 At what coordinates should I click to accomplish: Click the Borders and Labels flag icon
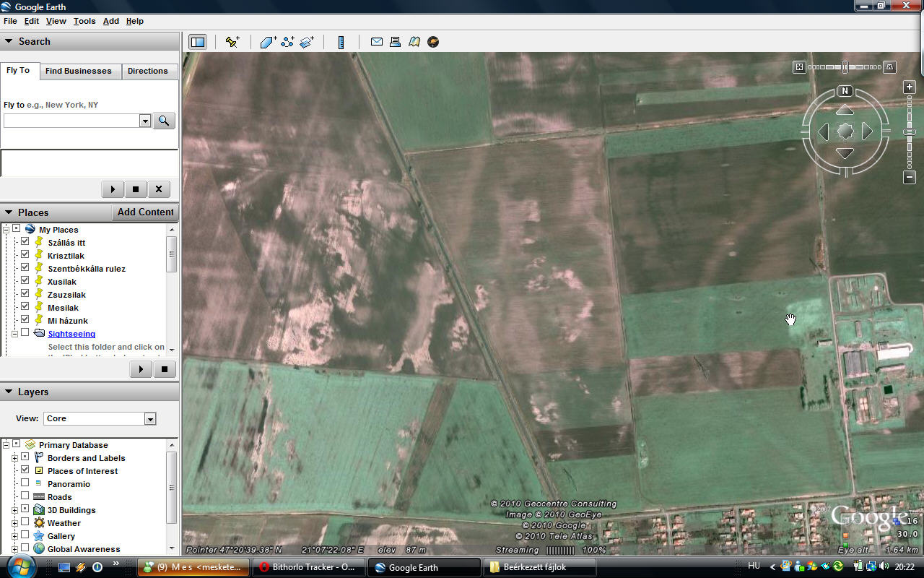tap(39, 457)
